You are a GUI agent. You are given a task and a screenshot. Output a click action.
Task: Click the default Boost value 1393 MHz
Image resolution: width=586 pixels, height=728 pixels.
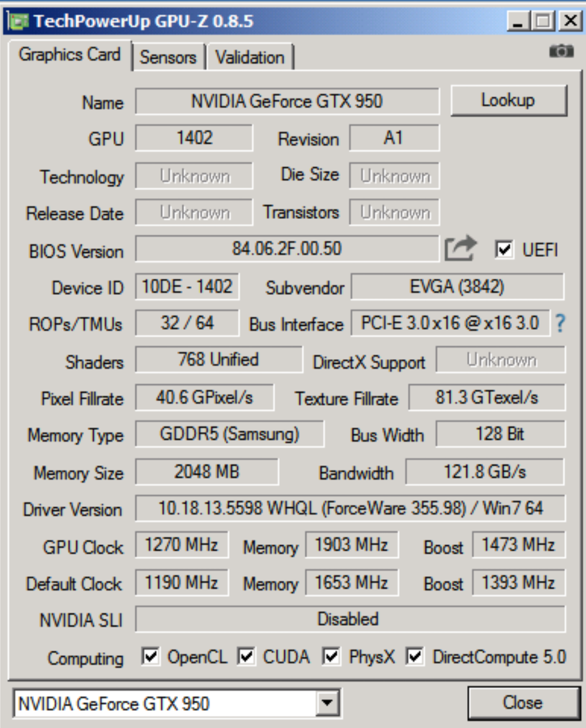click(x=518, y=583)
